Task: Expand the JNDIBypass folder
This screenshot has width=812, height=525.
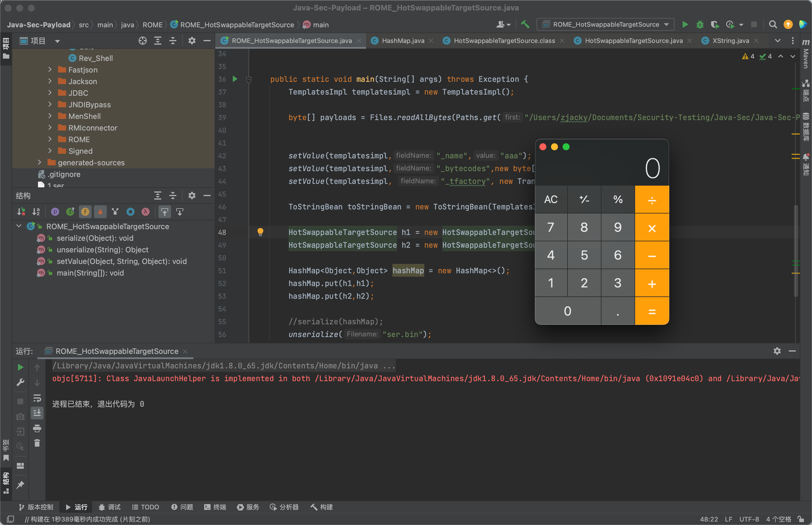Action: pos(50,104)
